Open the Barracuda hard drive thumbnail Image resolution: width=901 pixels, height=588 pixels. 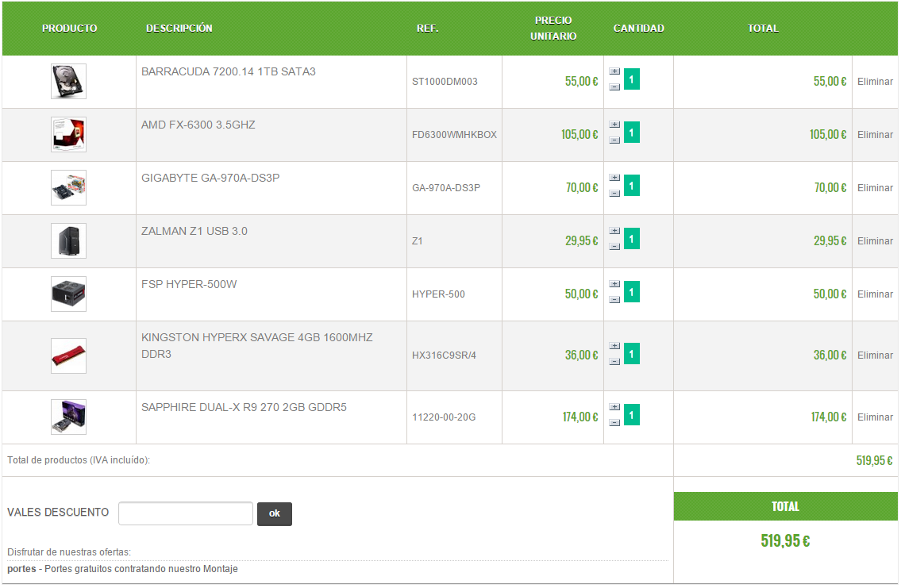68,81
